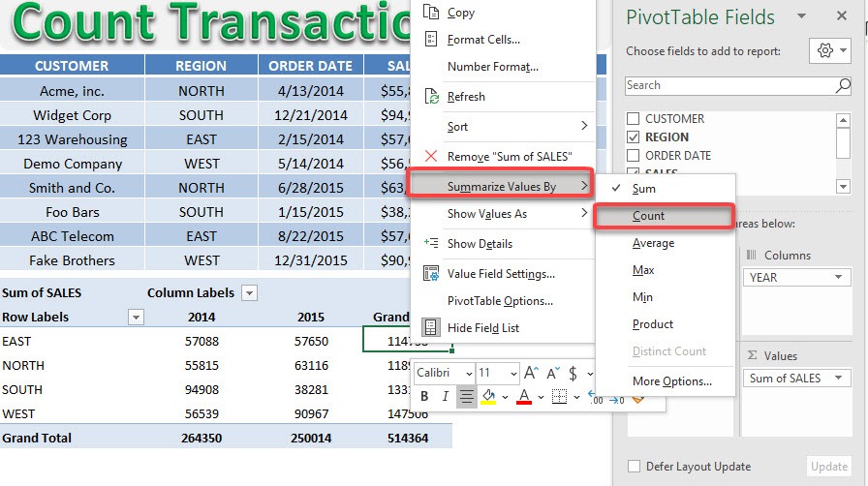The width and height of the screenshot is (868, 486).
Task: Click the yellow fill color swatch button
Action: pyautogui.click(x=488, y=396)
